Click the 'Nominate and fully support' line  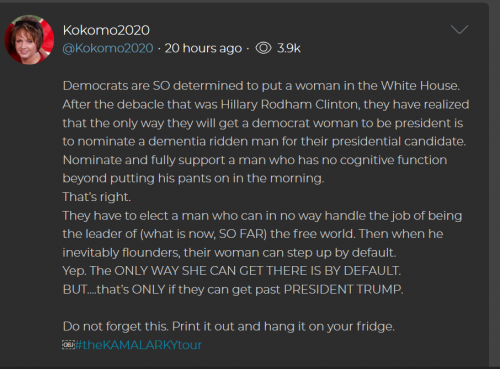coord(255,160)
